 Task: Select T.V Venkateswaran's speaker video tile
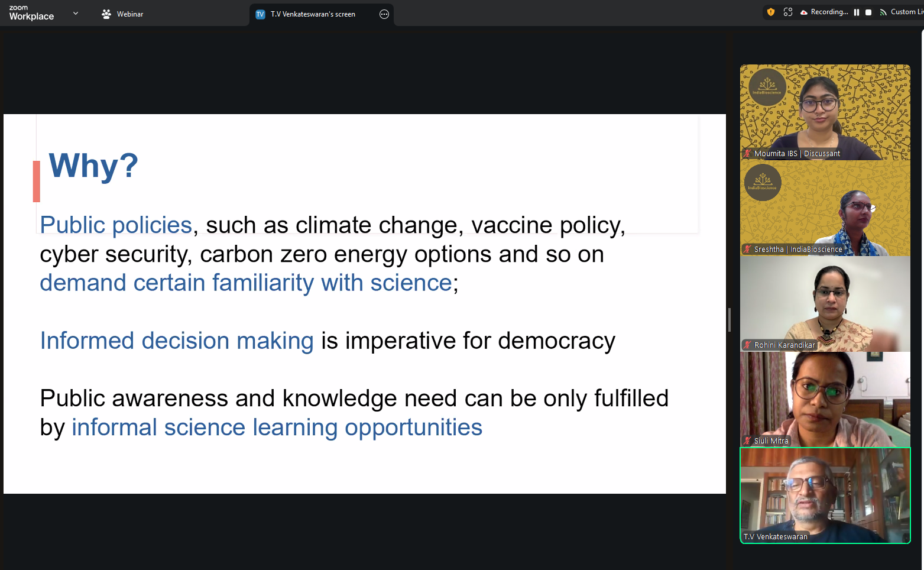(x=825, y=495)
